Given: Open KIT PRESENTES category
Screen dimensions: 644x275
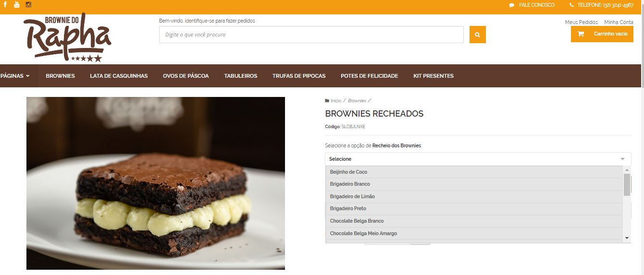Looking at the screenshot, I should pos(433,76).
